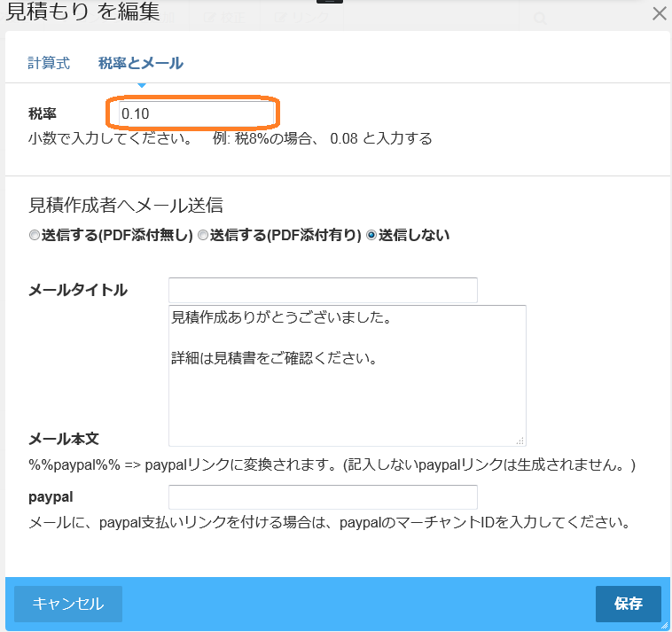Focus the メールタイトル text field
The image size is (672, 632).
click(323, 291)
